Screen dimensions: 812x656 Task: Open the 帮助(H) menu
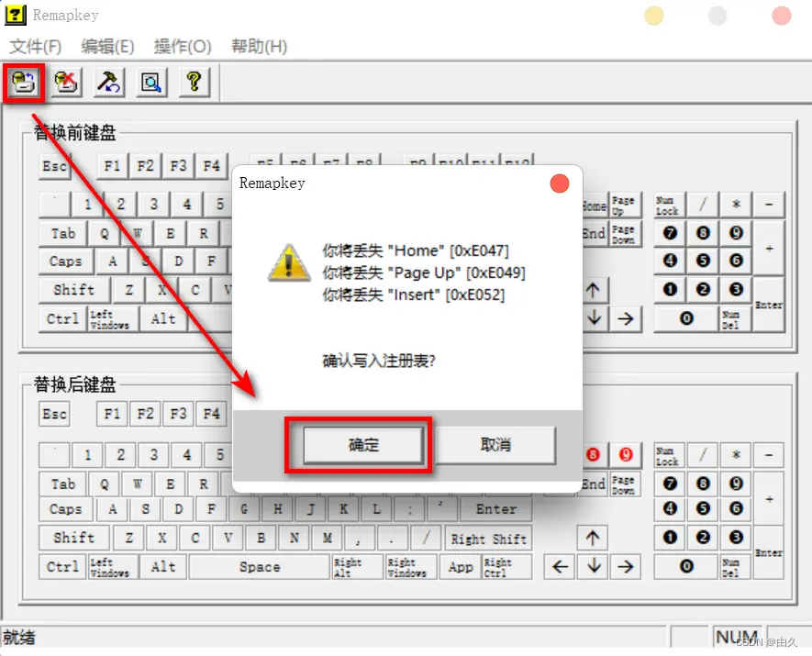pos(259,47)
